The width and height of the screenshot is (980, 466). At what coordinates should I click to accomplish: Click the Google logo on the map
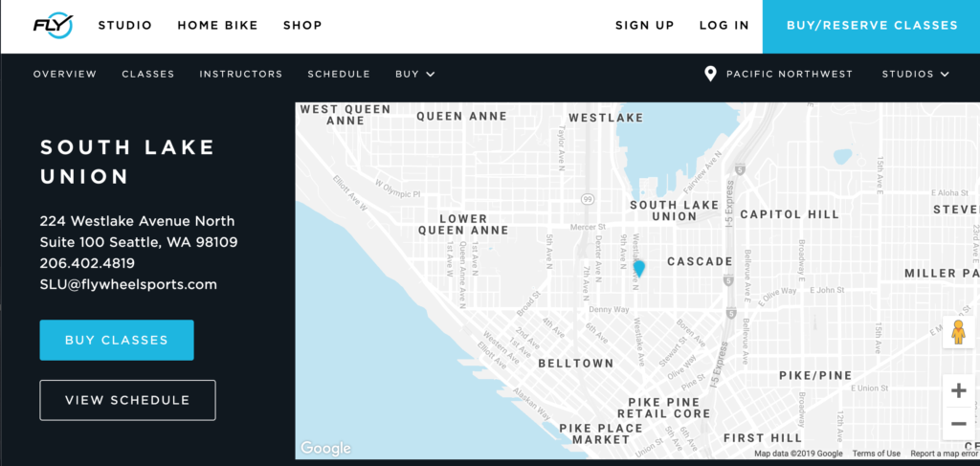[325, 448]
